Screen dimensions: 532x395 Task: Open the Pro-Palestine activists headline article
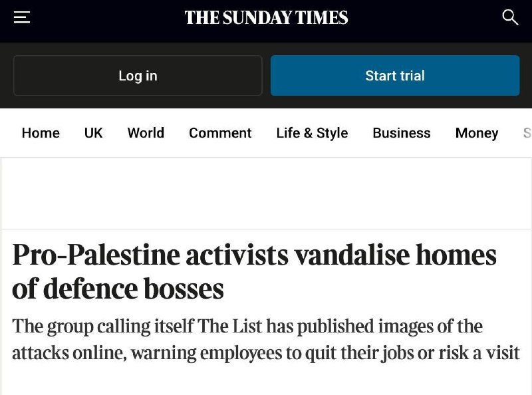tap(254, 272)
